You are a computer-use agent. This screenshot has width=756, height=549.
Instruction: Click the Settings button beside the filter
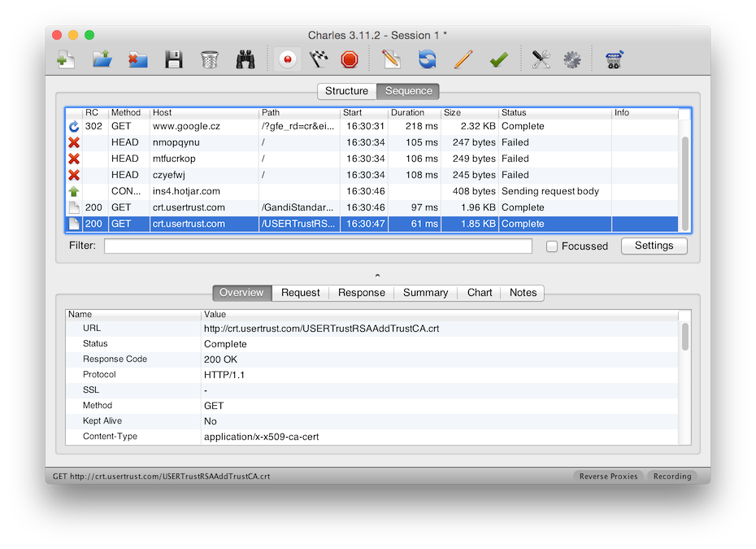pos(654,246)
